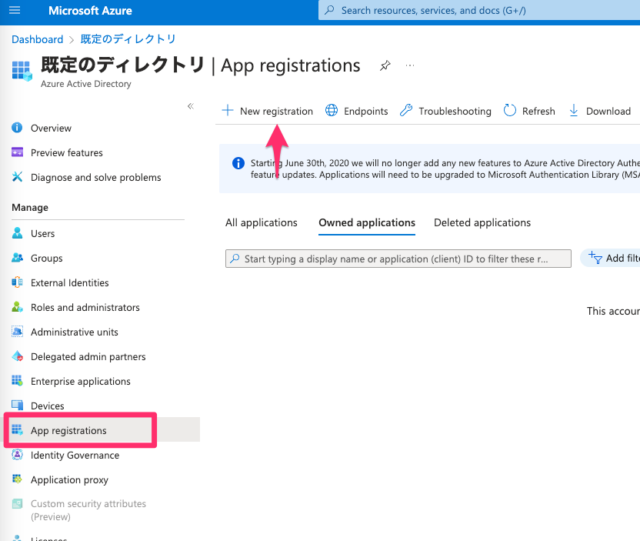Switch to the Deleted applications tab
Viewport: 640px width, 541px height.
(x=482, y=223)
